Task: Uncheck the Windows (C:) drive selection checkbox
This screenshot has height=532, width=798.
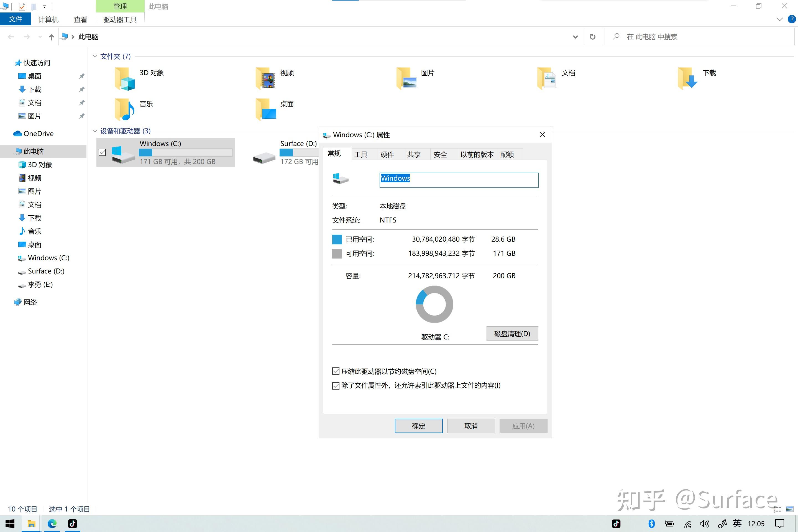Action: point(102,152)
